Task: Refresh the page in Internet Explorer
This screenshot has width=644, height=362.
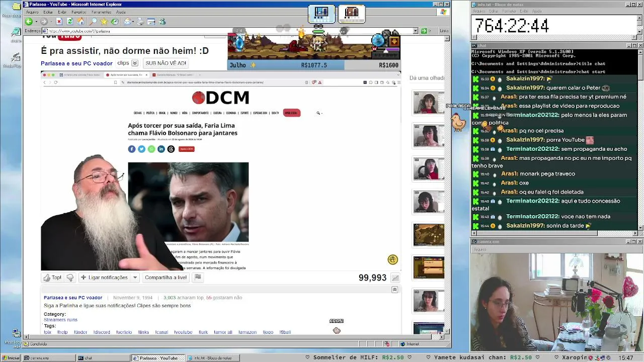Action: coord(70,22)
